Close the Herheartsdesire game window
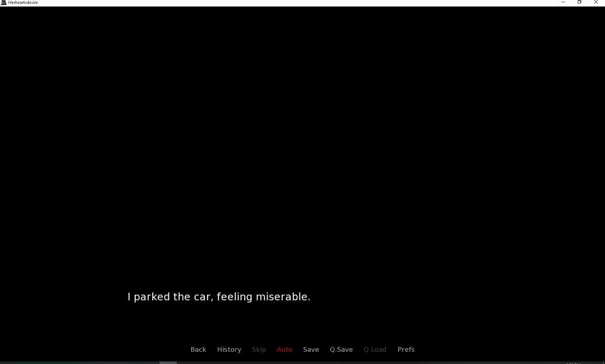This screenshot has height=364, width=605. (596, 3)
